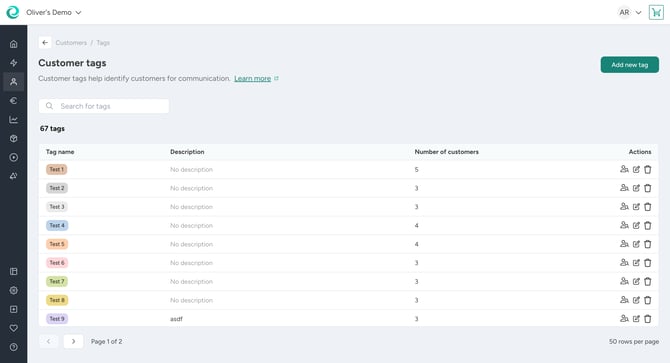This screenshot has width=670, height=363.
Task: Click the Search for tags field
Action: click(x=104, y=106)
